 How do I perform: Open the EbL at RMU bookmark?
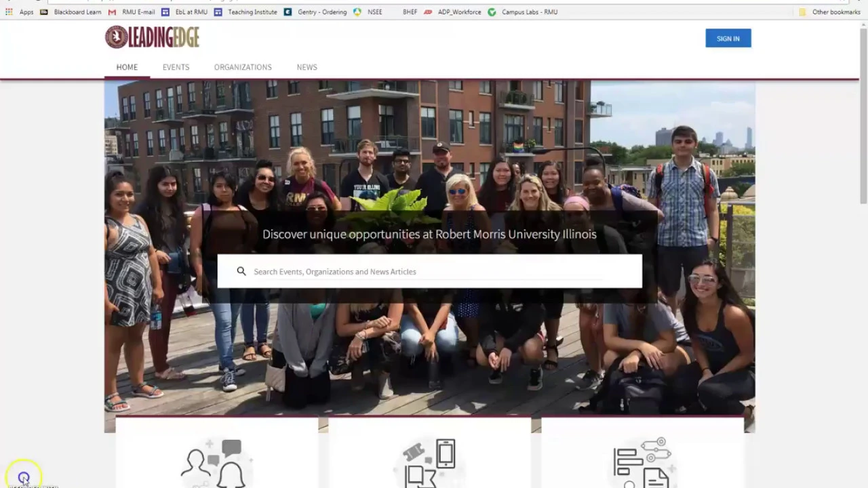tap(184, 12)
